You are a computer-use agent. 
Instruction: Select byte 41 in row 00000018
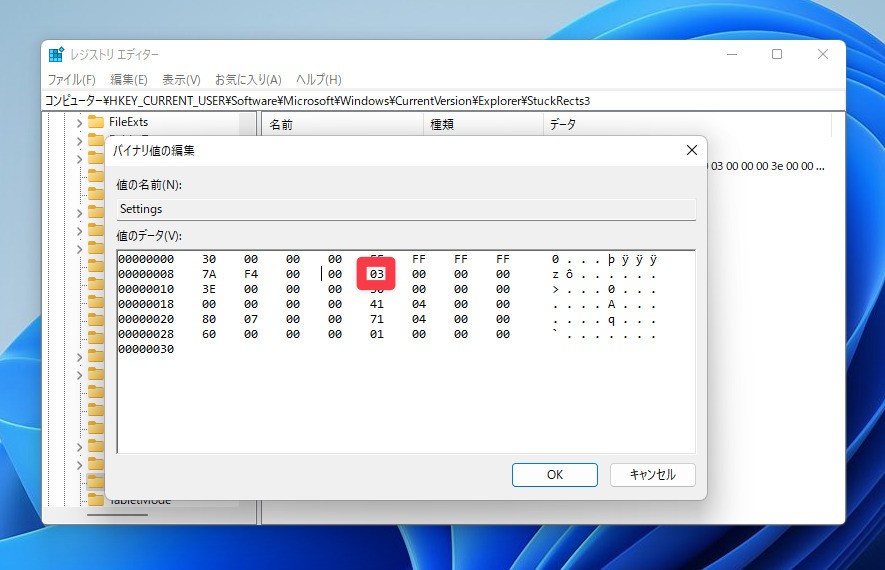tap(376, 304)
